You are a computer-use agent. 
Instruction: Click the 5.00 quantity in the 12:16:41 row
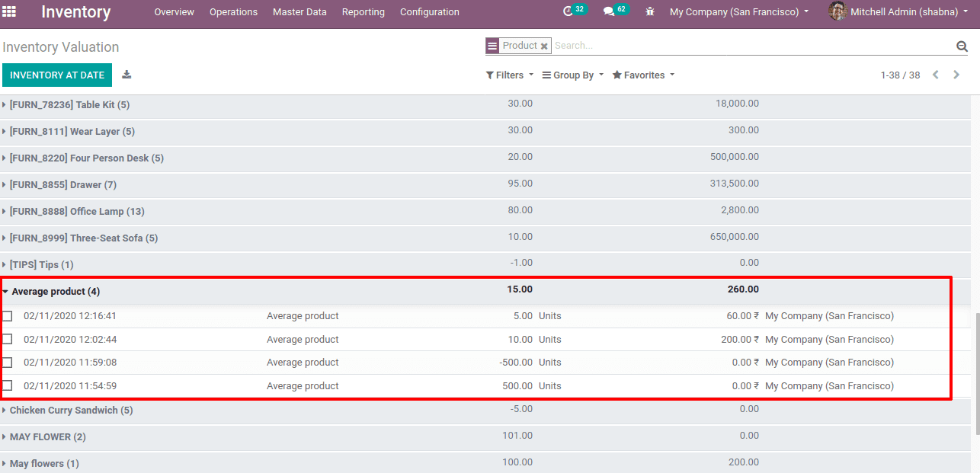pos(523,316)
